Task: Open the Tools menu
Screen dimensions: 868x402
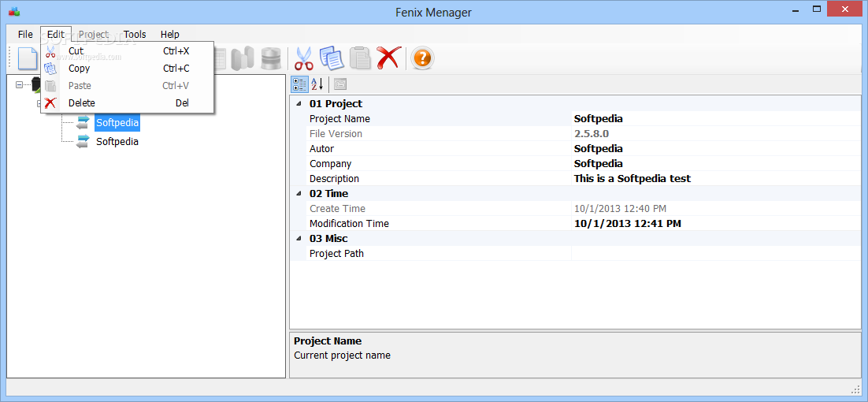Action: [135, 35]
